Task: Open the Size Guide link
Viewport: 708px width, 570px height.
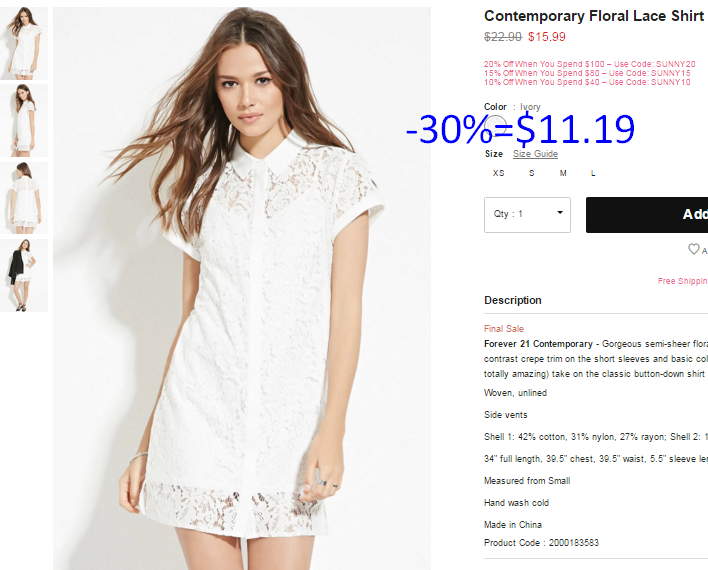Action: (x=535, y=154)
